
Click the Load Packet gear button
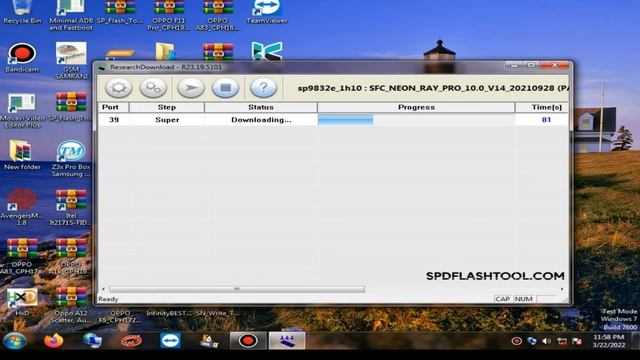point(119,88)
